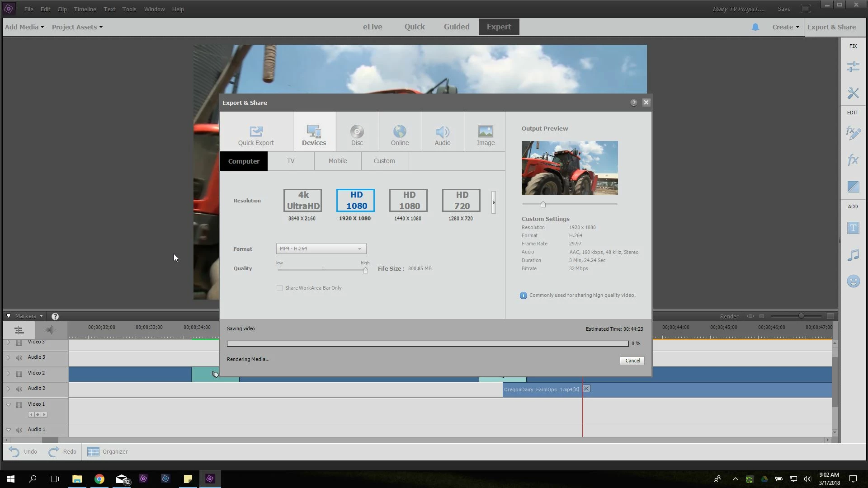The image size is (868, 488).
Task: Select the Online export option
Action: tap(400, 135)
